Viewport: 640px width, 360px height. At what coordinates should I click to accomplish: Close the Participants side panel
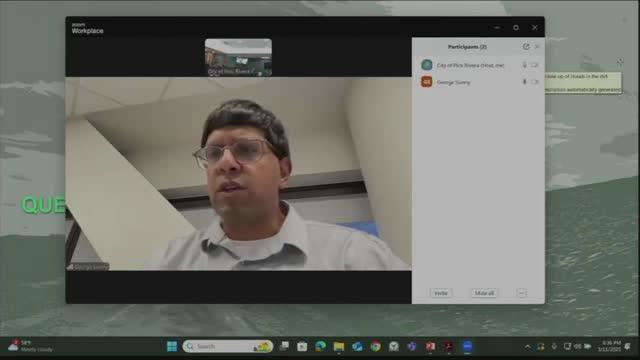(x=537, y=47)
